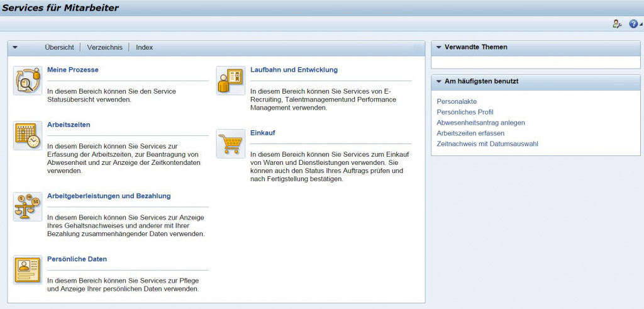644x309 pixels.
Task: Open the Index tab
Action: coord(144,47)
